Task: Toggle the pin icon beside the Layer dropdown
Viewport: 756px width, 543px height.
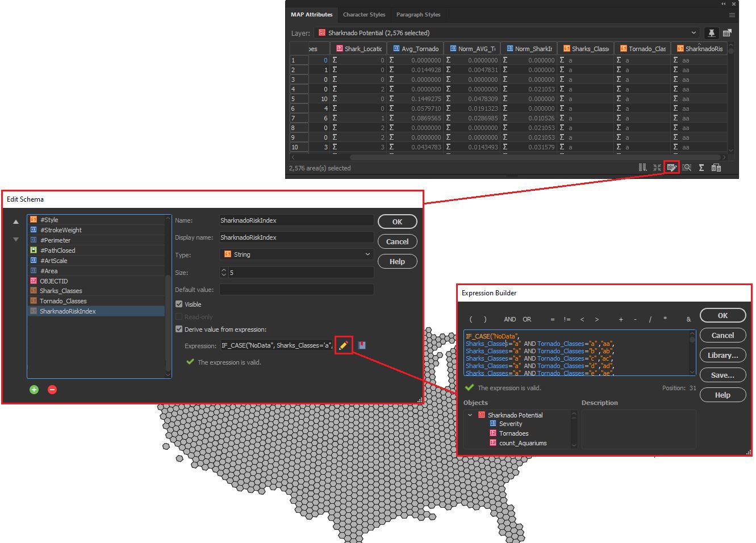Action: pyautogui.click(x=712, y=33)
